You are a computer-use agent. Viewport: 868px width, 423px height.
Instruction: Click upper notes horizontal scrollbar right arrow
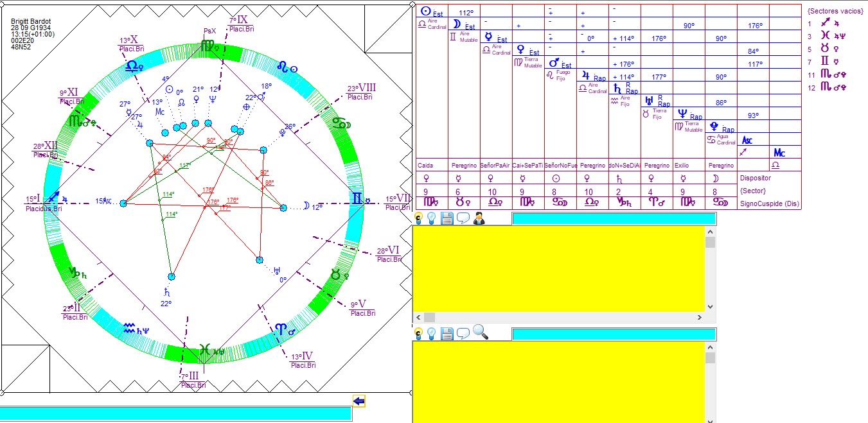coord(700,317)
